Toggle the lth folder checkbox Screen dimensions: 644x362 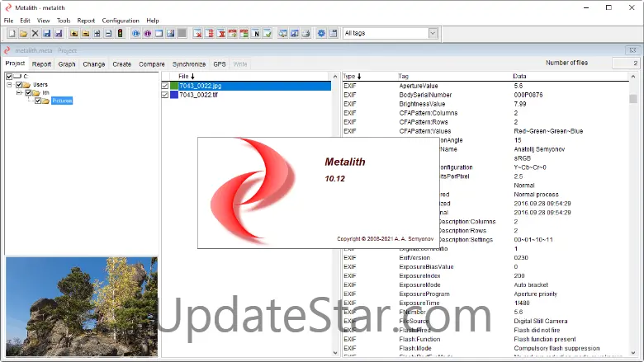coord(28,93)
